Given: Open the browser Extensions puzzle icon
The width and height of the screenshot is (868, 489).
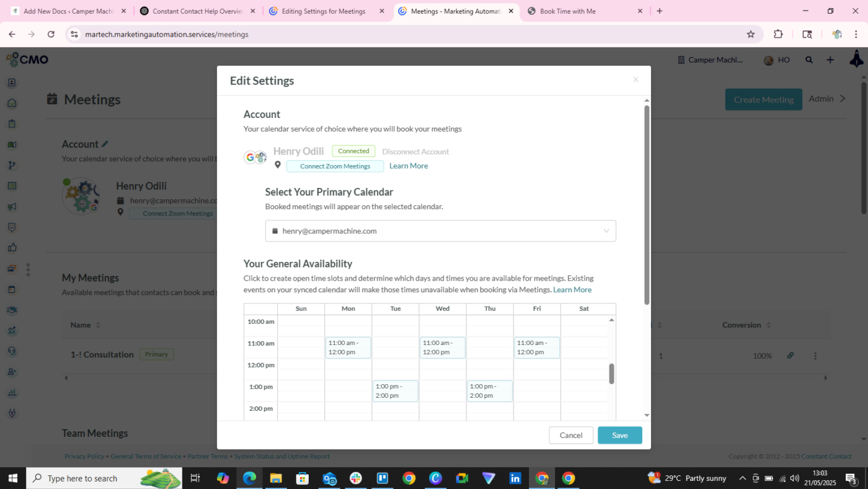Looking at the screenshot, I should tap(778, 35).
